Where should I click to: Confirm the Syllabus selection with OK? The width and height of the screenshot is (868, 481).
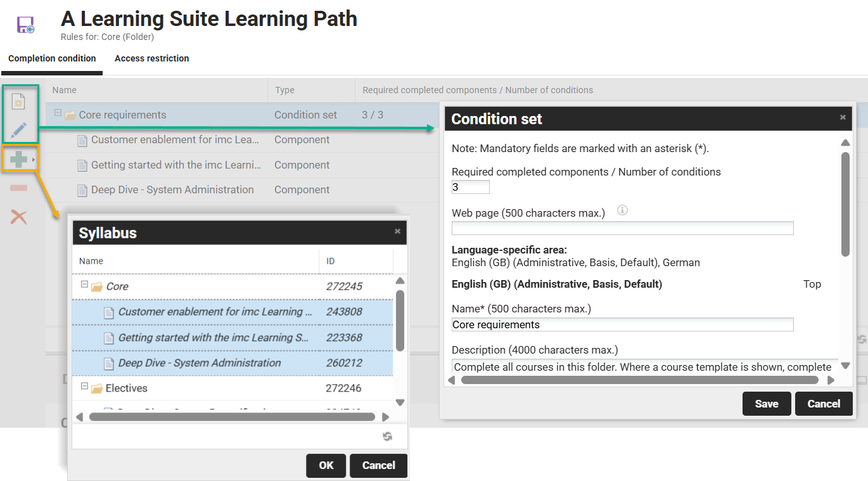click(x=326, y=465)
